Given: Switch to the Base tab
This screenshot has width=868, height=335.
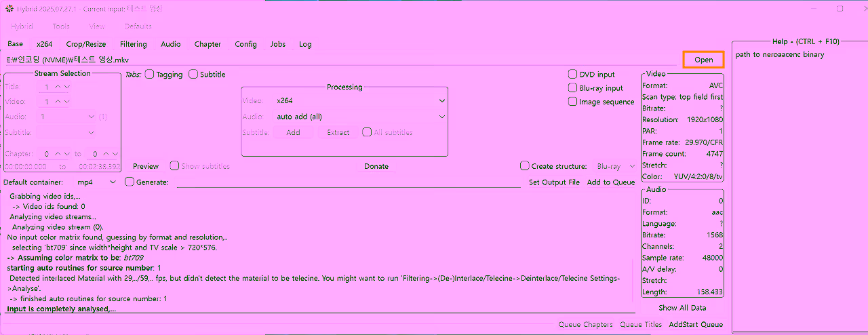Looking at the screenshot, I should tap(15, 44).
